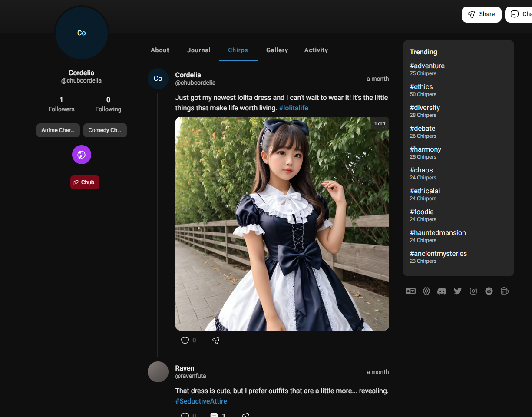Image resolution: width=532 pixels, height=417 pixels.
Task: Open Raven's round avatar
Action: coord(158,372)
